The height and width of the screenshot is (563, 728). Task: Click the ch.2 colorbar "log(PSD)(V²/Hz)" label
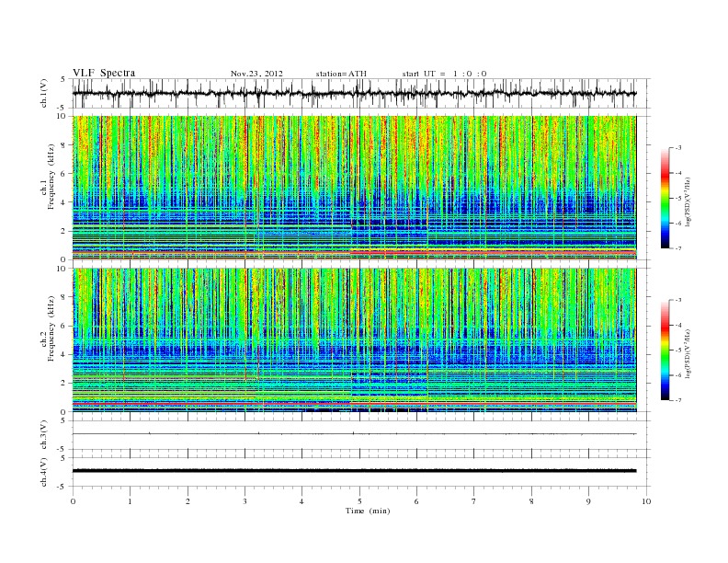pos(688,353)
